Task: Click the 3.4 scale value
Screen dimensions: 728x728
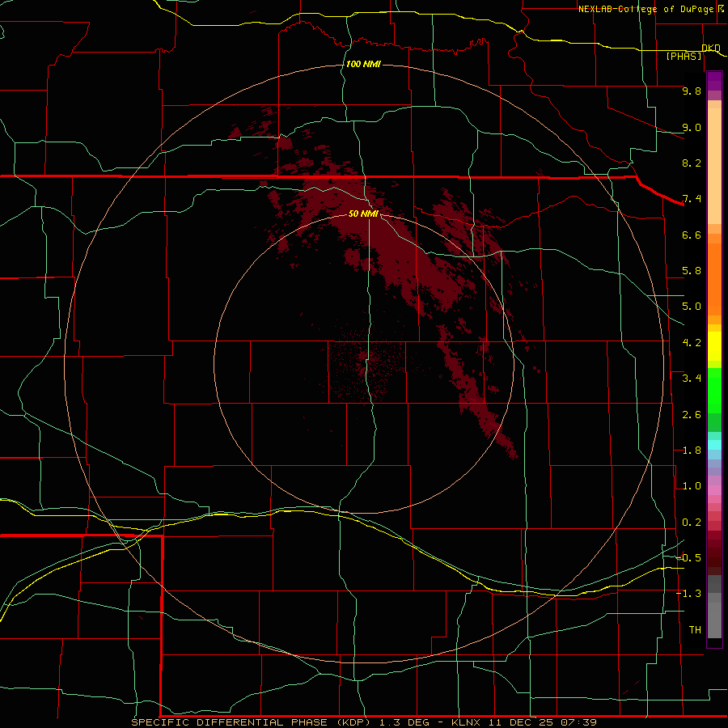Action: (x=692, y=379)
